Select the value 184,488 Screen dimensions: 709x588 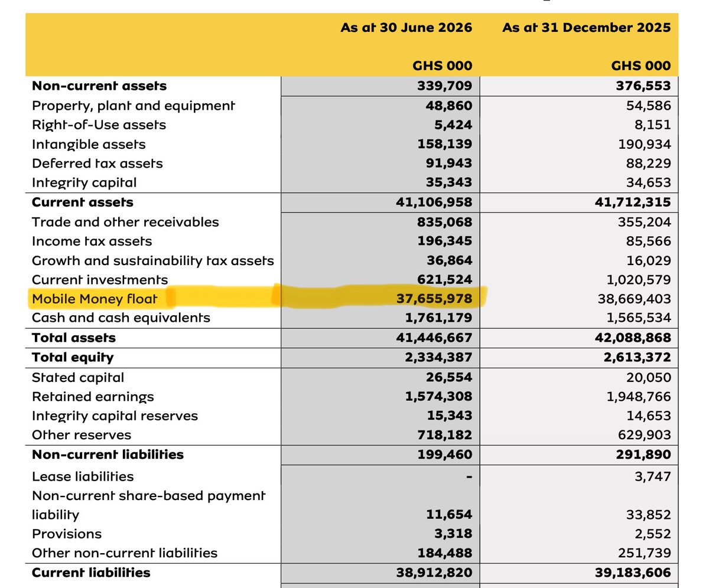point(445,553)
